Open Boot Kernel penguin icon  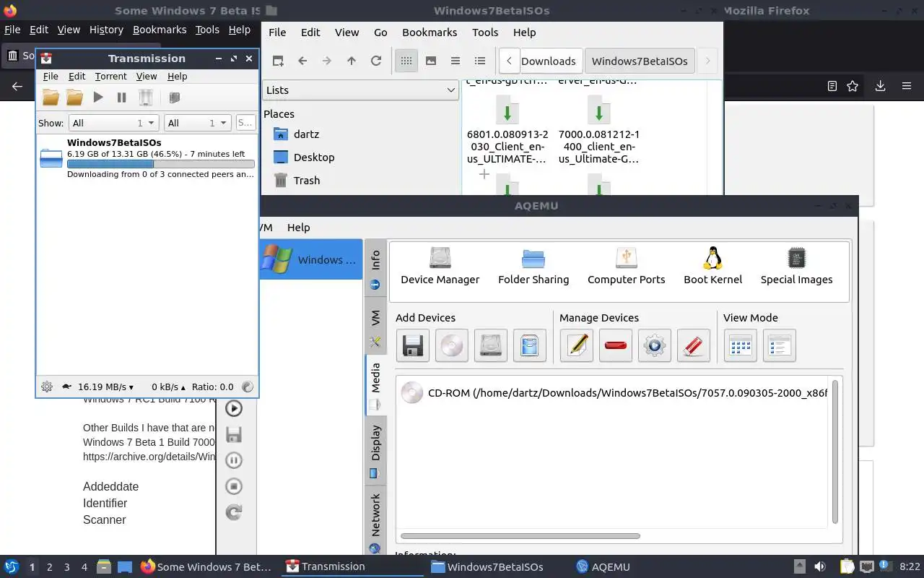pos(713,266)
